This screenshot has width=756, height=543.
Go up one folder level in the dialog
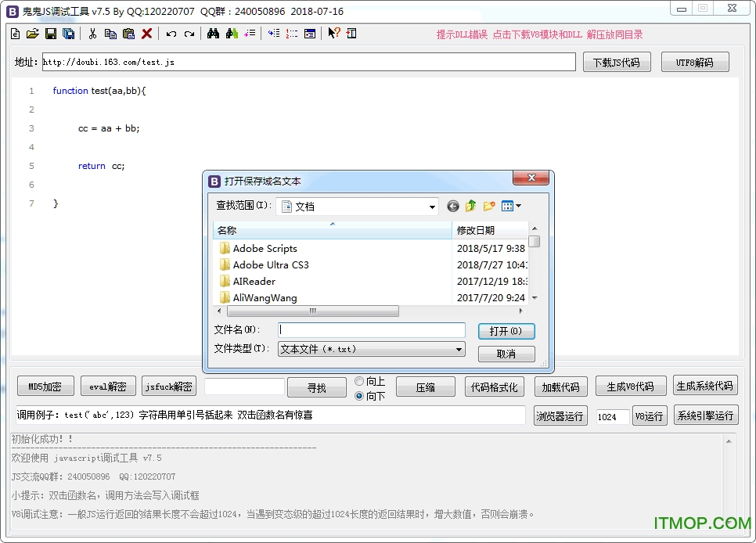click(470, 207)
